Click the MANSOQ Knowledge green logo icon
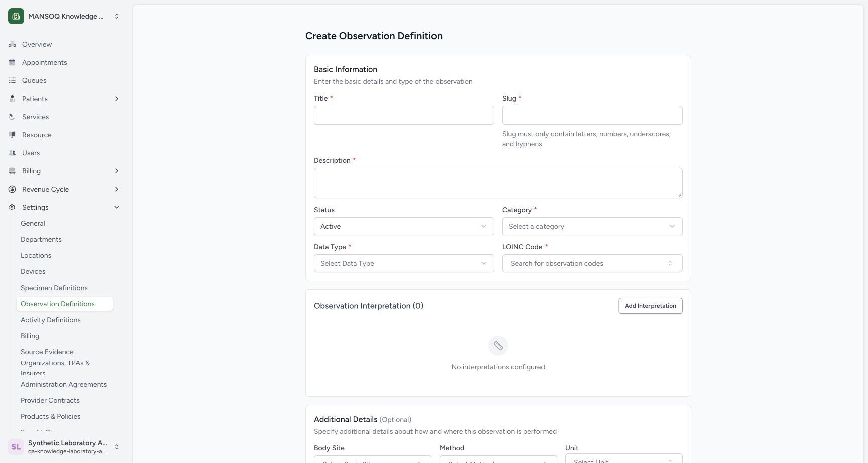The width and height of the screenshot is (868, 463). coord(16,16)
